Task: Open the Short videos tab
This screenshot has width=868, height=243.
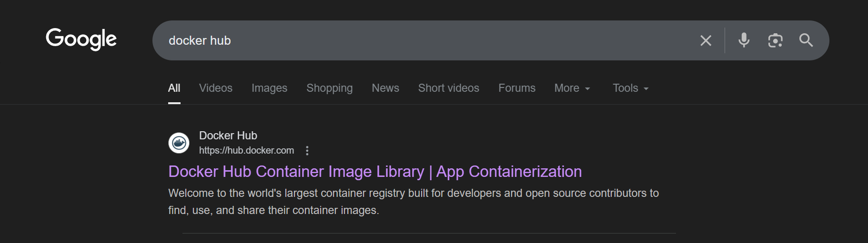Action: [x=448, y=88]
